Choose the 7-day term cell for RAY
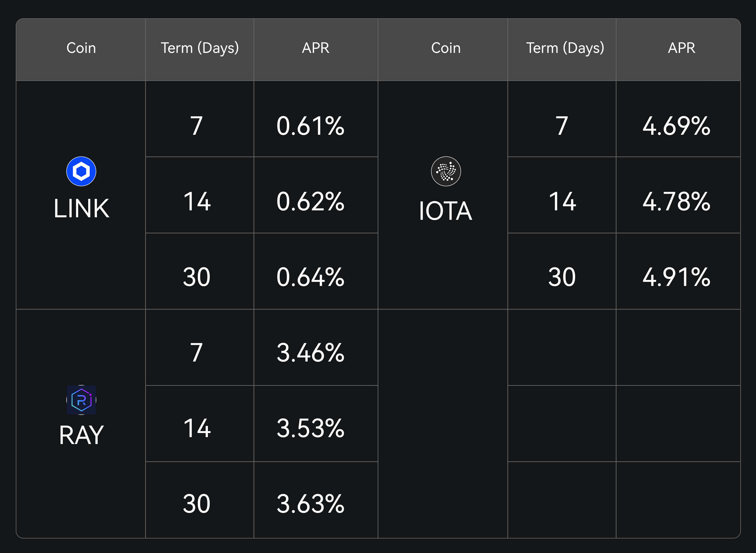The image size is (756, 553). tap(197, 353)
